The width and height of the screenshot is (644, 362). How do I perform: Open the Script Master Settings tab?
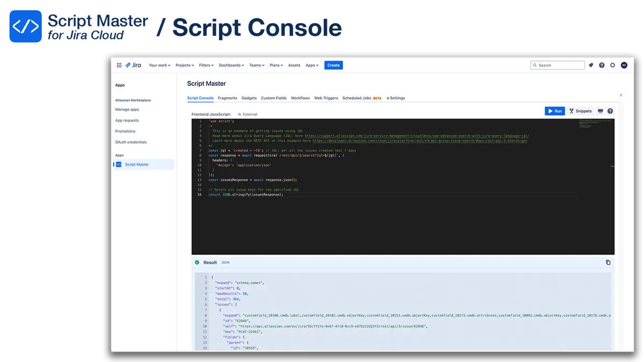click(x=396, y=98)
